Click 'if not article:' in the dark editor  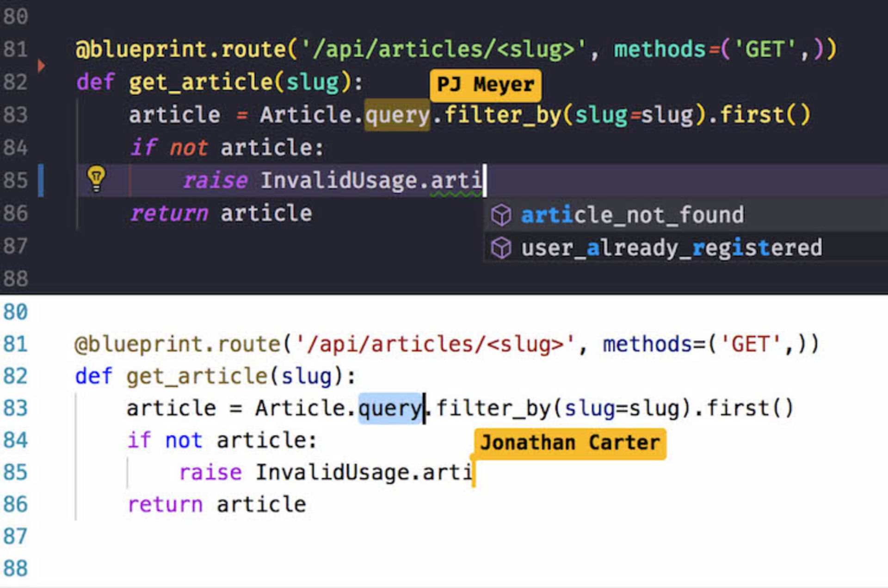[x=227, y=148]
